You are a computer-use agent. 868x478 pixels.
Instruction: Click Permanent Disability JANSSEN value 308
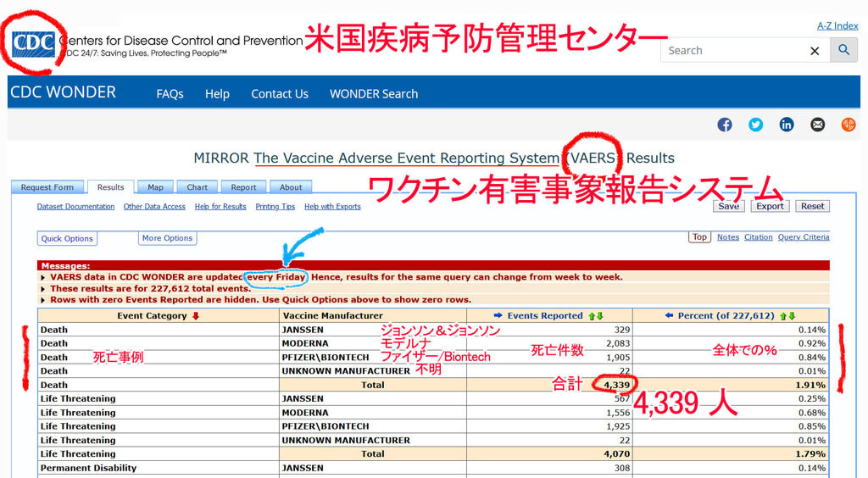622,468
